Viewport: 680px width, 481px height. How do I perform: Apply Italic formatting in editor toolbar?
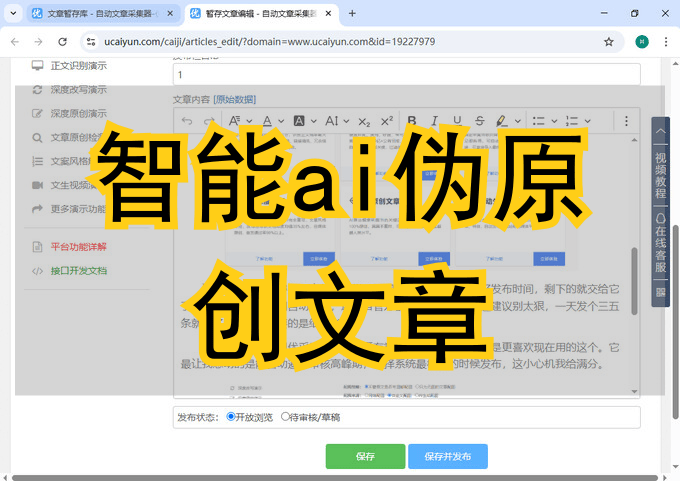coord(433,121)
